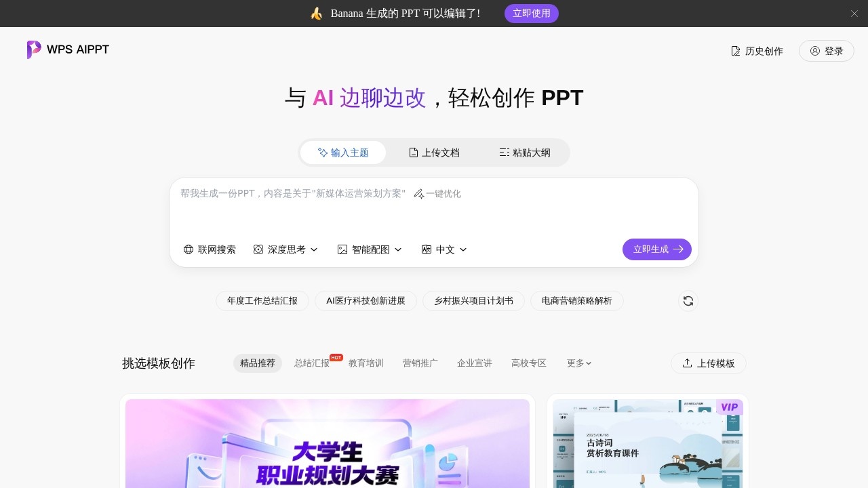This screenshot has height=488, width=868.
Task: Click the 上传模板 upload template icon
Action: coord(688,363)
